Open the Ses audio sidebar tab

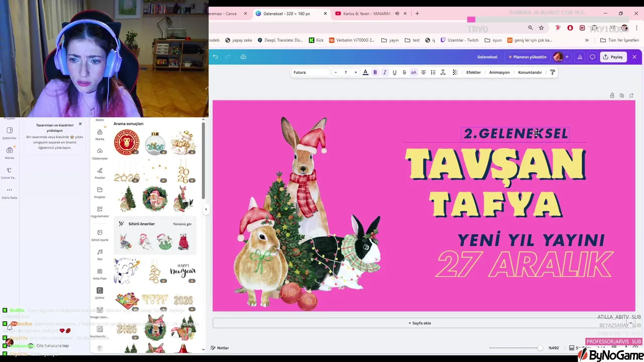pos(100,254)
